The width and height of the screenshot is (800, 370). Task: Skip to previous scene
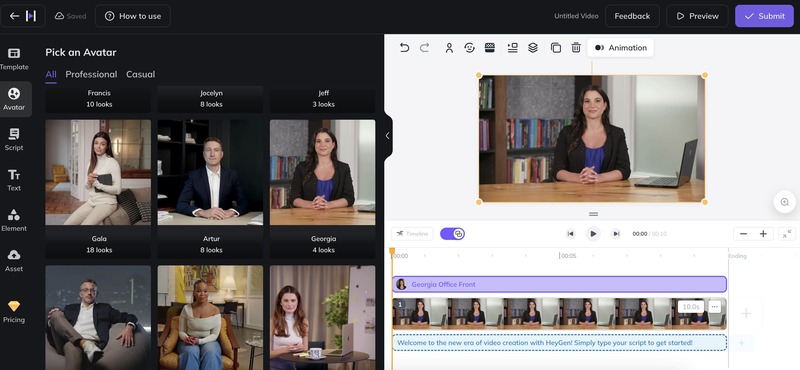[x=570, y=234]
